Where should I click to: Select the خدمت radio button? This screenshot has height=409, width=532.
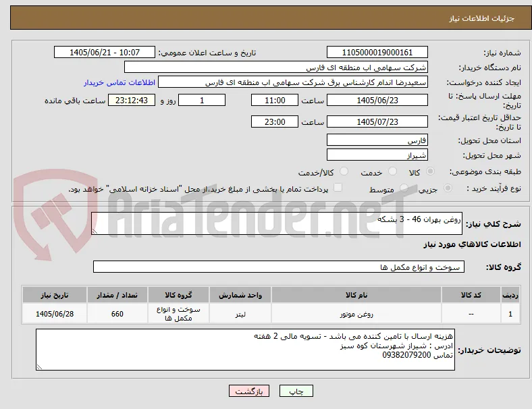pyautogui.click(x=392, y=171)
